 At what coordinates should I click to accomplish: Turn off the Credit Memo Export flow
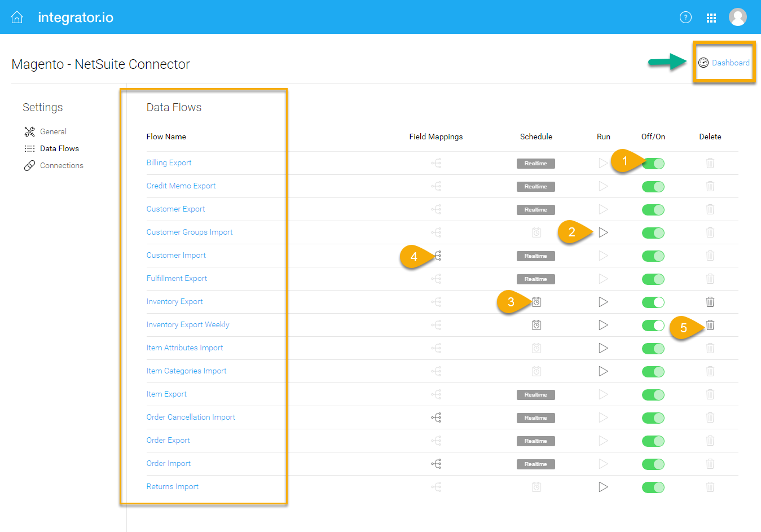tap(653, 187)
